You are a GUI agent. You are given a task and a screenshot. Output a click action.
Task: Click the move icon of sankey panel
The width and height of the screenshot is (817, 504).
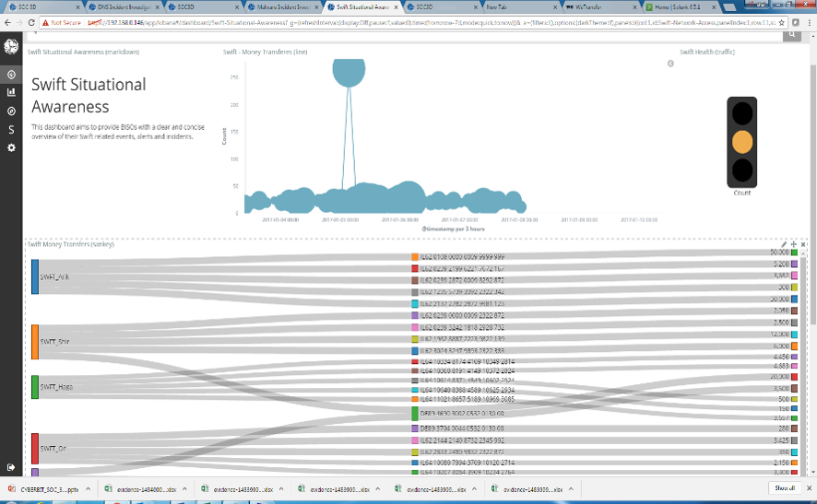pyautogui.click(x=794, y=244)
